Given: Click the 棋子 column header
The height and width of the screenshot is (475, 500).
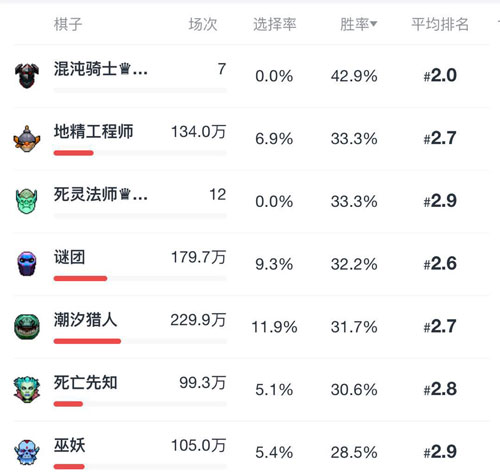Looking at the screenshot, I should point(68,24).
